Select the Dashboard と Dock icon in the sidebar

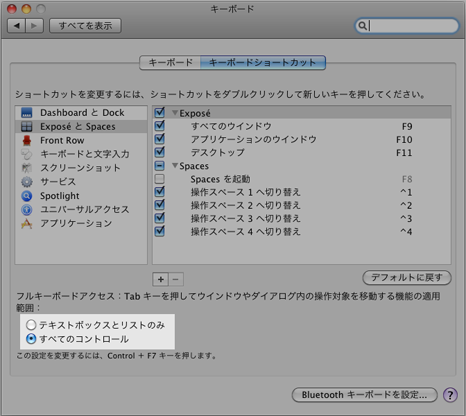click(x=27, y=113)
